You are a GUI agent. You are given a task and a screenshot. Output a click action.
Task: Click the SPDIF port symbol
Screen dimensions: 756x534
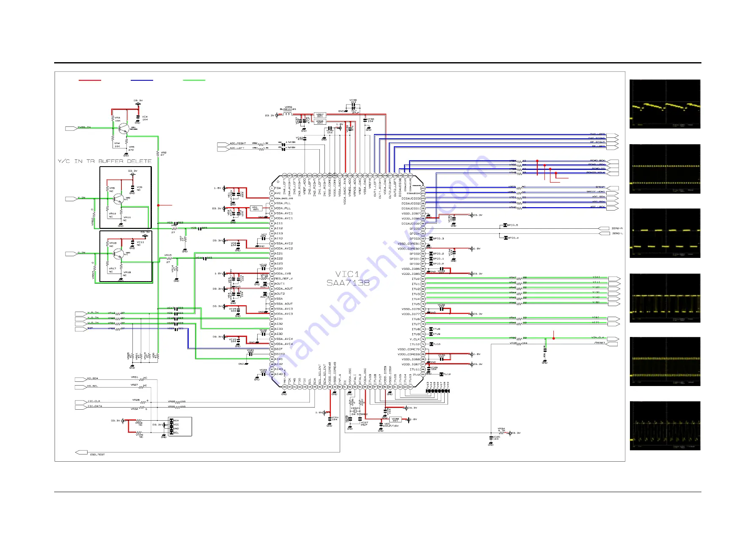[613, 188]
